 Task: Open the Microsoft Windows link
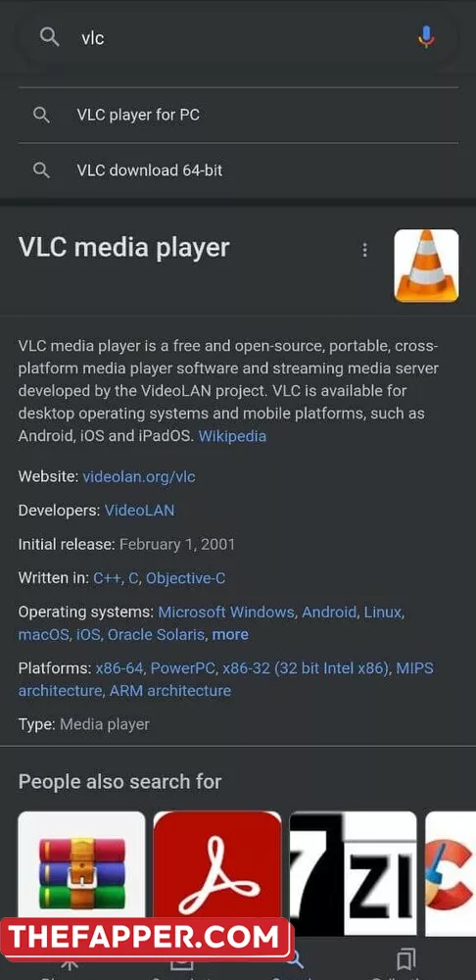tap(226, 612)
